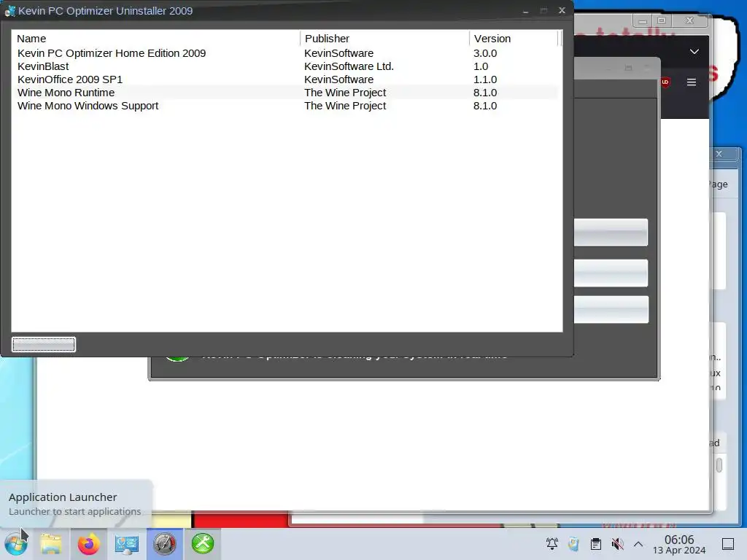747x560 pixels.
Task: Click the blue shield tray icon
Action: point(573,544)
